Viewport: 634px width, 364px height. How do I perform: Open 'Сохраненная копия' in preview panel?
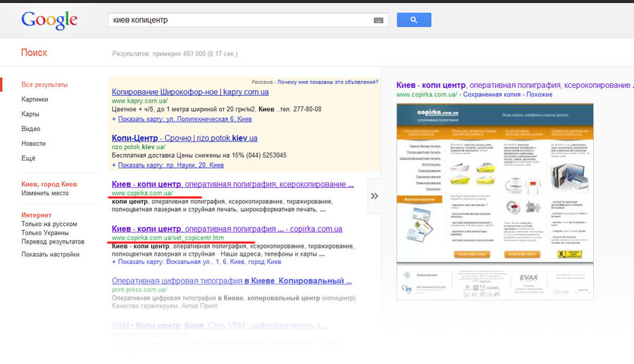click(x=491, y=94)
